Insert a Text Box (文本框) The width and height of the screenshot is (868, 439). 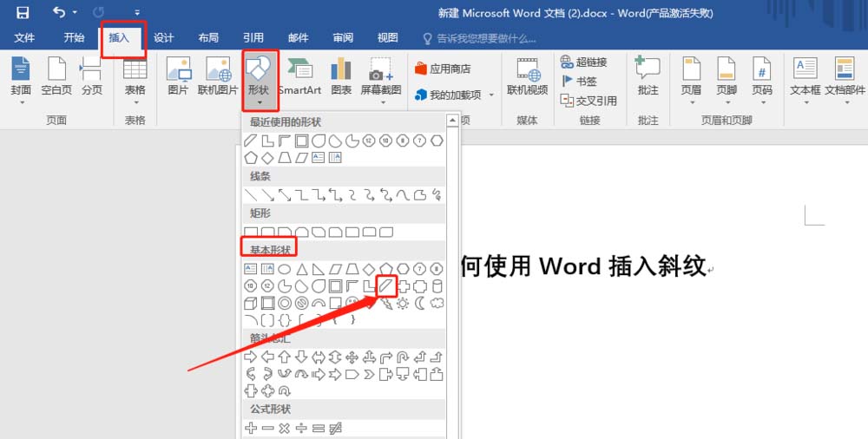pos(805,76)
